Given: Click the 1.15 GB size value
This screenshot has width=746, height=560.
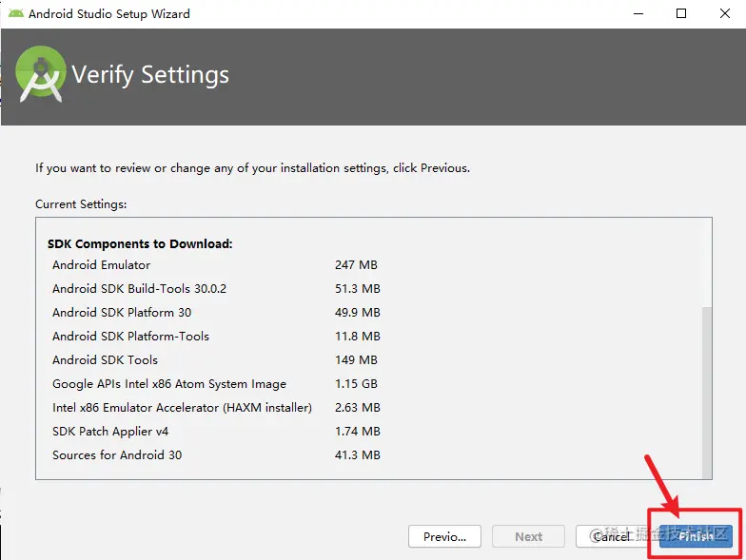Looking at the screenshot, I should pos(356,384).
